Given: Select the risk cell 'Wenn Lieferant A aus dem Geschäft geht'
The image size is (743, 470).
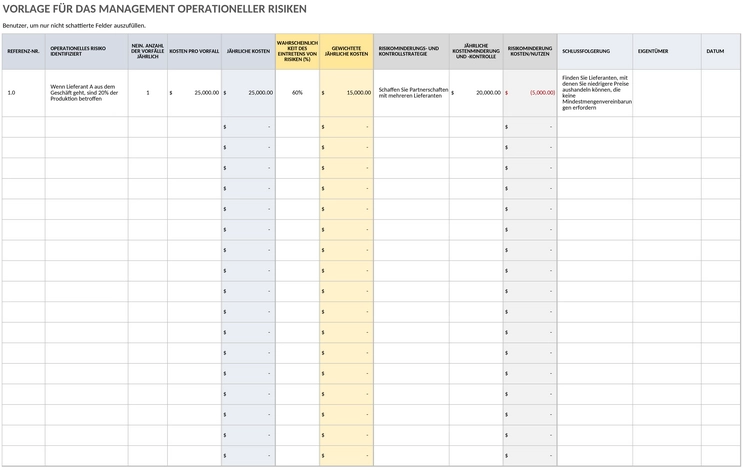Looking at the screenshot, I should click(x=87, y=93).
